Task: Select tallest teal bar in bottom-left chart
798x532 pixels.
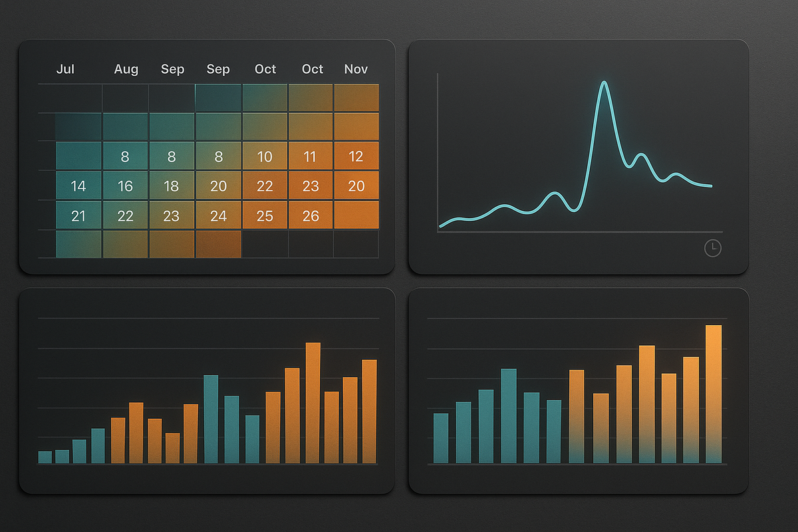Action: click(211, 419)
